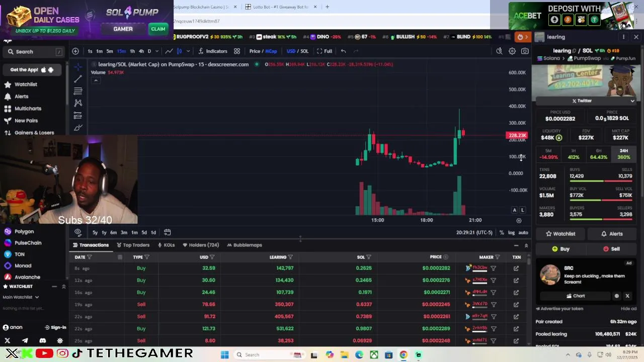Open chart quick search icon

499,51
